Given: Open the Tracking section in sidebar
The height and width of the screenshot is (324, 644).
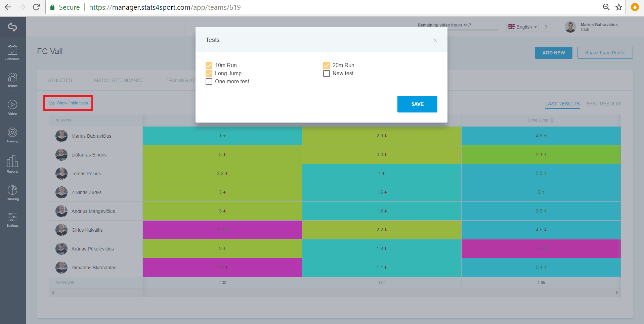Looking at the screenshot, I should tap(12, 193).
